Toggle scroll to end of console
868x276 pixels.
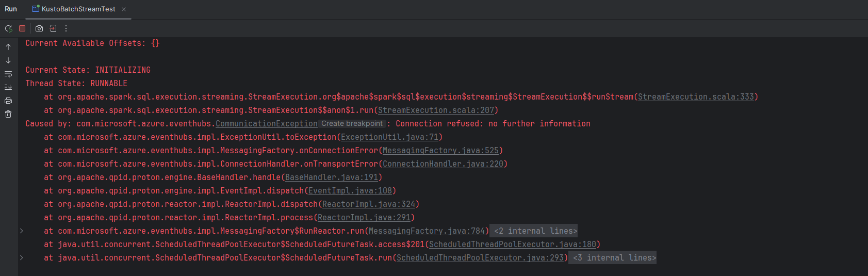8,87
